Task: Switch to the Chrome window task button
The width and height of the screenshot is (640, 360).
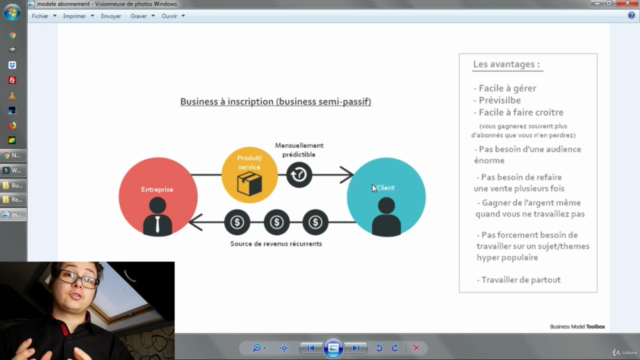Action: tap(13, 156)
